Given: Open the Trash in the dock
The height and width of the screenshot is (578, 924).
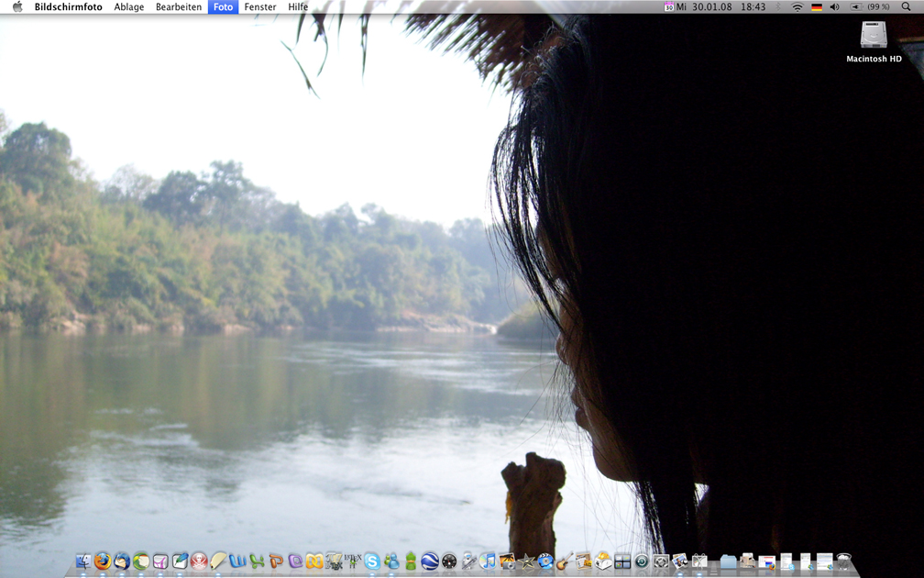Looking at the screenshot, I should click(x=843, y=561).
